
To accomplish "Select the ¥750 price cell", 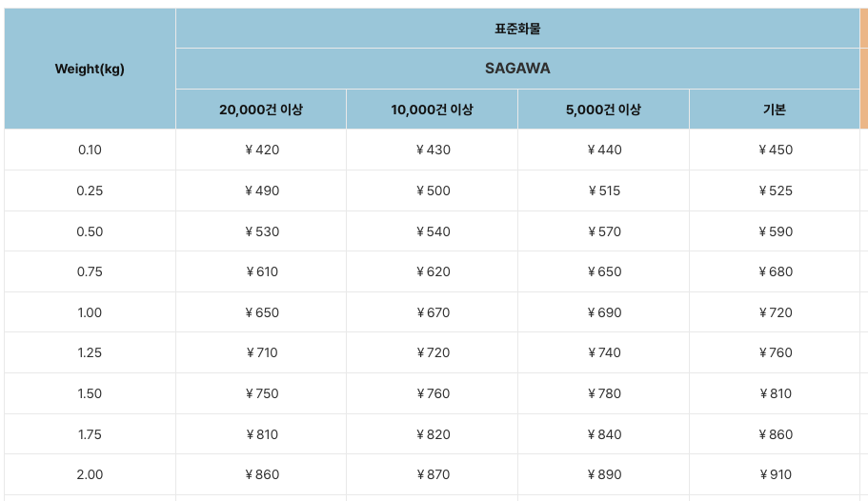I will pyautogui.click(x=261, y=393).
